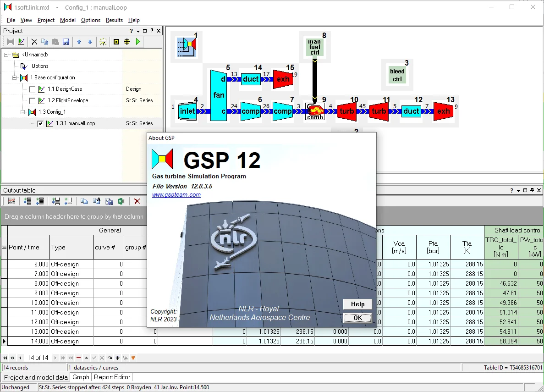Select the combustor comb component block

click(x=315, y=111)
